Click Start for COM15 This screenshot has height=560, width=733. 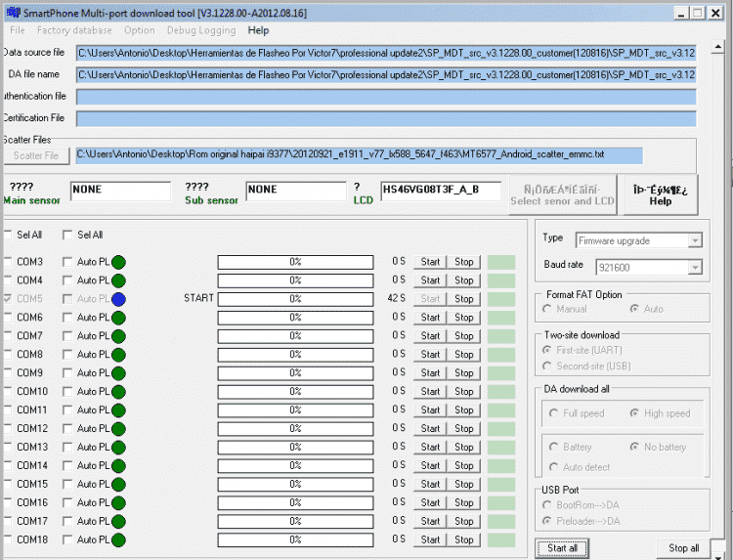click(430, 485)
